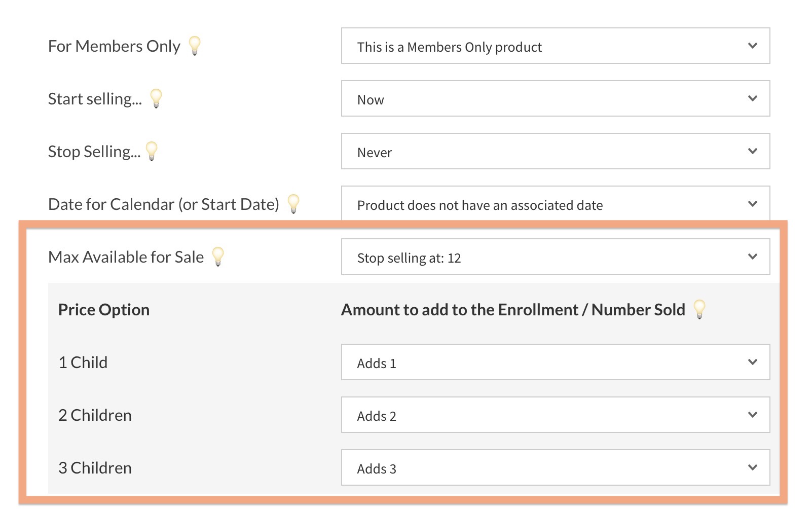Open the Members Only product dropdown

pyautogui.click(x=555, y=46)
